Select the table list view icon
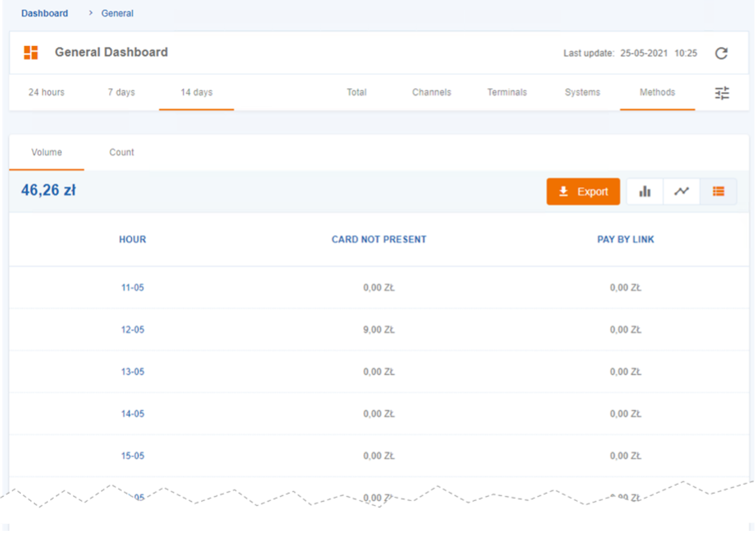 pyautogui.click(x=718, y=191)
